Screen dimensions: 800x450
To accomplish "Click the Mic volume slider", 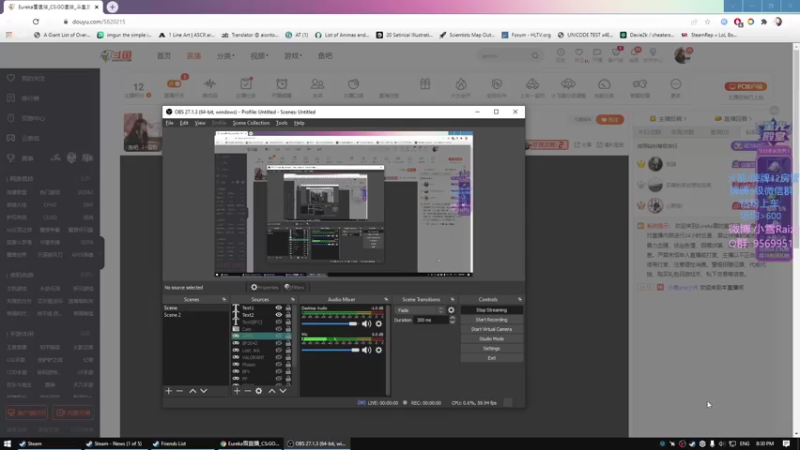I will coord(330,350).
